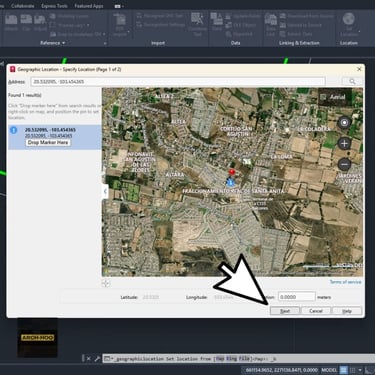The height and width of the screenshot is (375, 375).
Task: Zoom in the map with plus icon
Action: 344,143
